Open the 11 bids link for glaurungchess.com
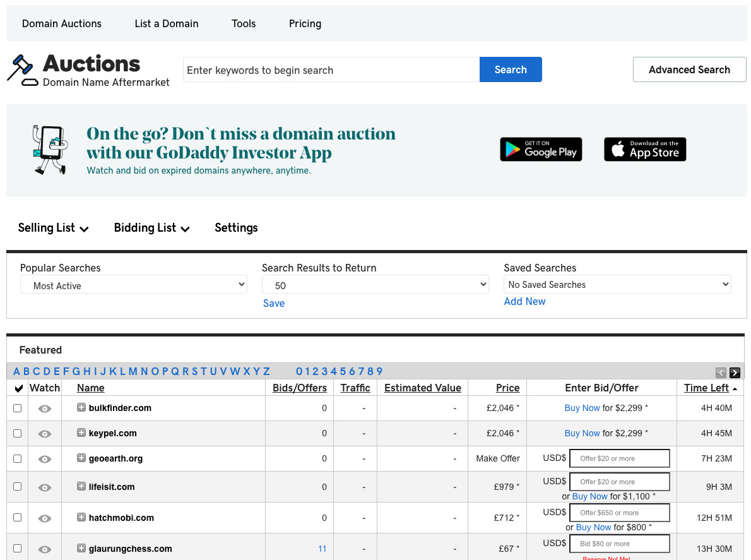 pos(322,549)
